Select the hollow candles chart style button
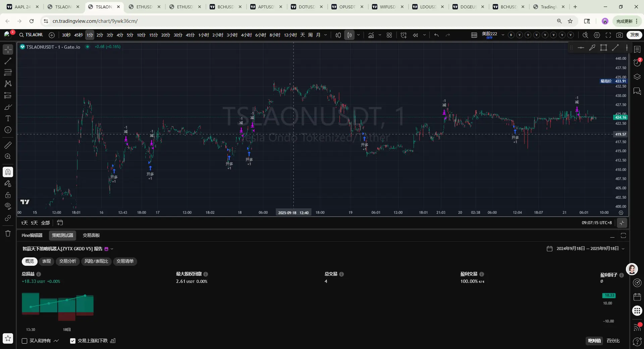 click(350, 35)
